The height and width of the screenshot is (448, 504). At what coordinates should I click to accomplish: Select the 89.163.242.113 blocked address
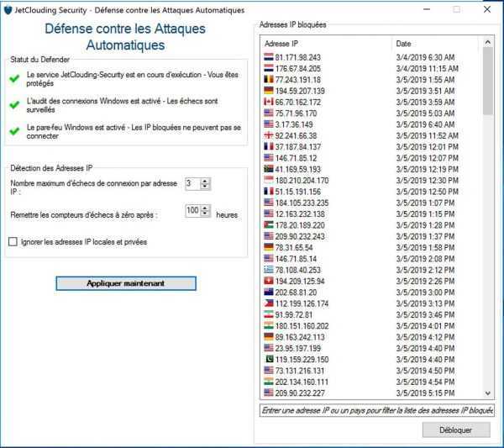372,337
